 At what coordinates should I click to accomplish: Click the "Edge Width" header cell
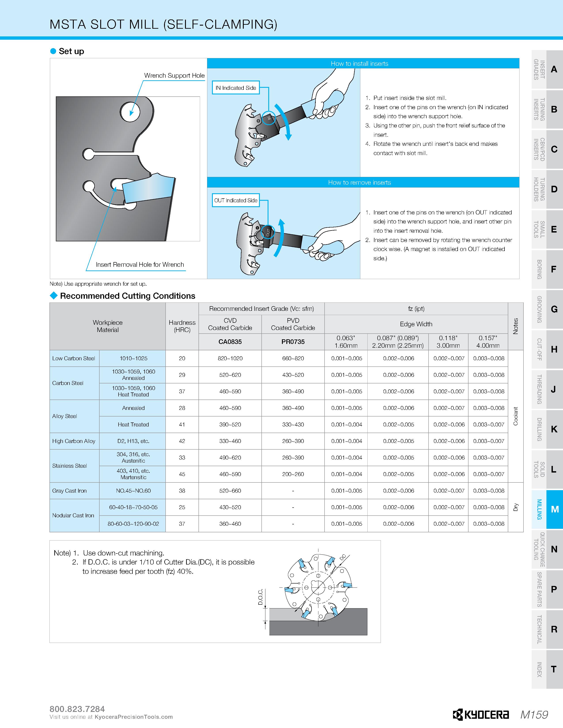pos(416,324)
